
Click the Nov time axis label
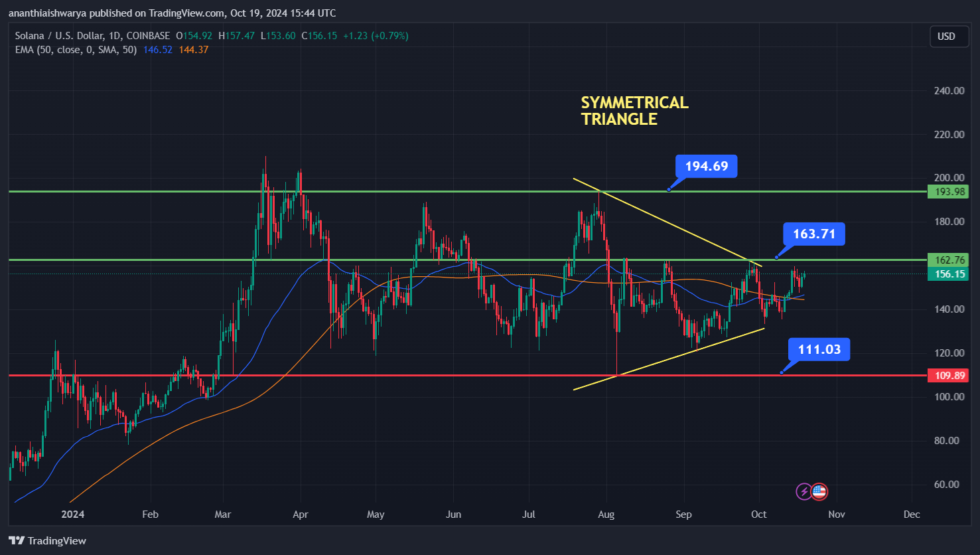(837, 515)
